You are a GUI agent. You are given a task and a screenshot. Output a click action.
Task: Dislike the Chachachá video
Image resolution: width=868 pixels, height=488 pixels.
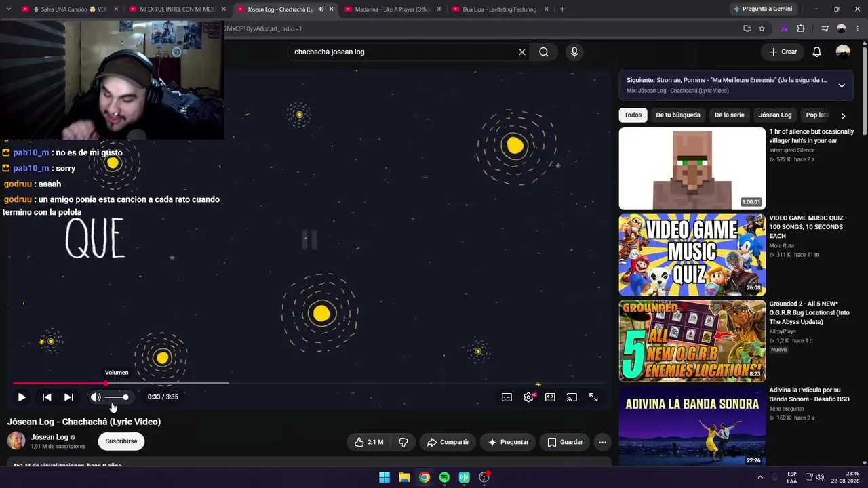click(403, 442)
